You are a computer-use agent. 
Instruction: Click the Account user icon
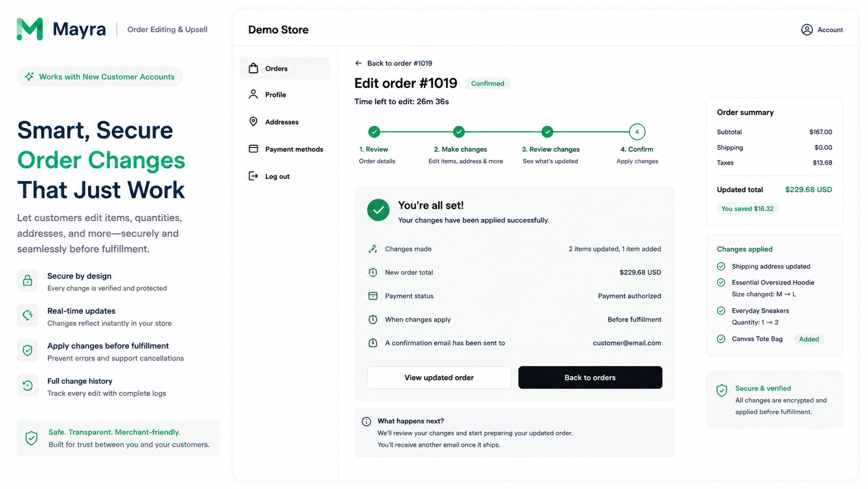click(807, 30)
